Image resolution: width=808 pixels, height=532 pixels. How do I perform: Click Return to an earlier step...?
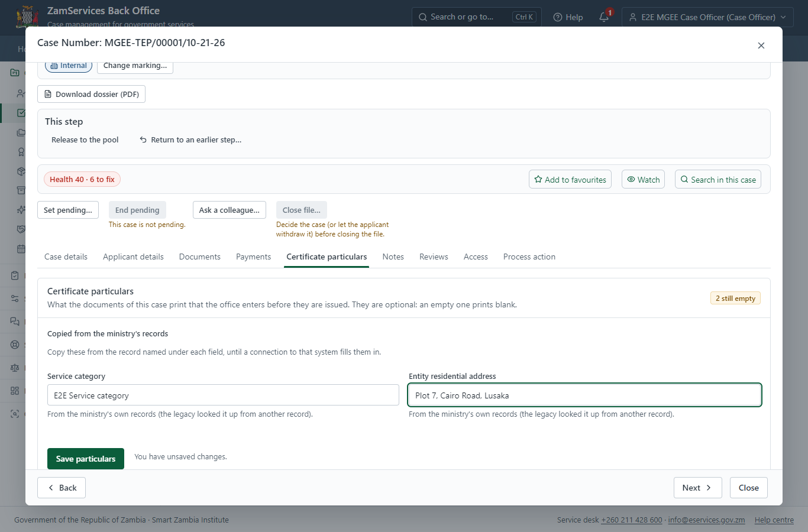[x=190, y=140]
